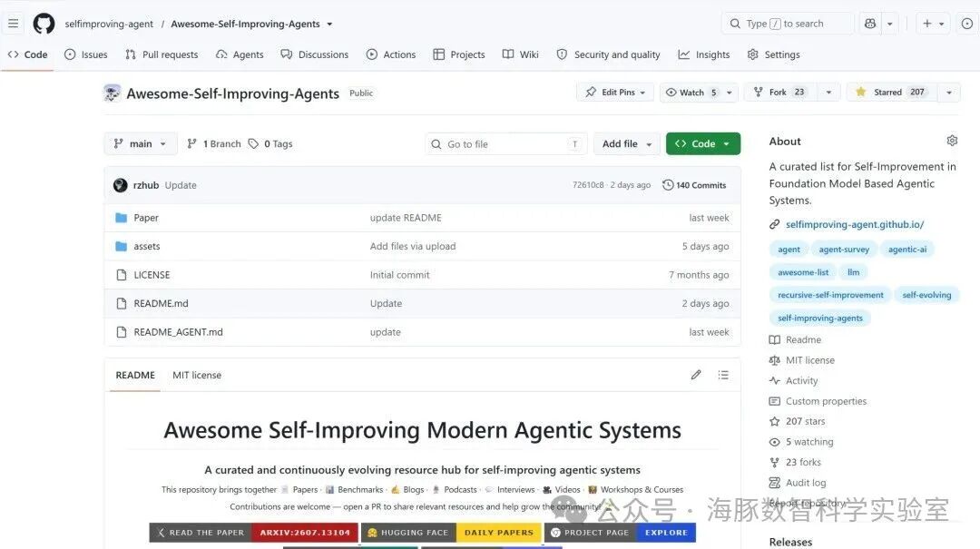
Task: Open the Agents tab
Action: (x=240, y=54)
